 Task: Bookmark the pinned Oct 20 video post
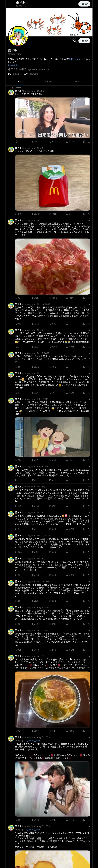point(84,142)
